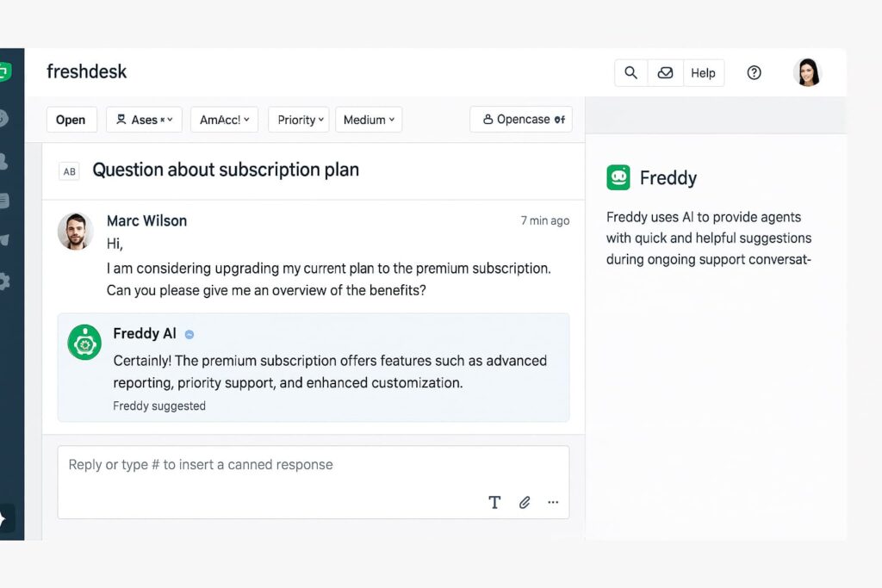
Task: Click the question mark support icon
Action: coord(754,73)
